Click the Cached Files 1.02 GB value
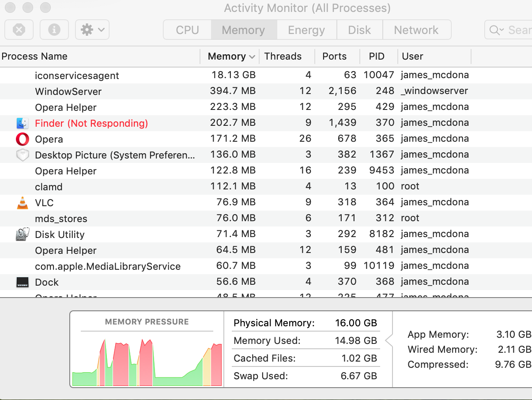 coord(359,358)
